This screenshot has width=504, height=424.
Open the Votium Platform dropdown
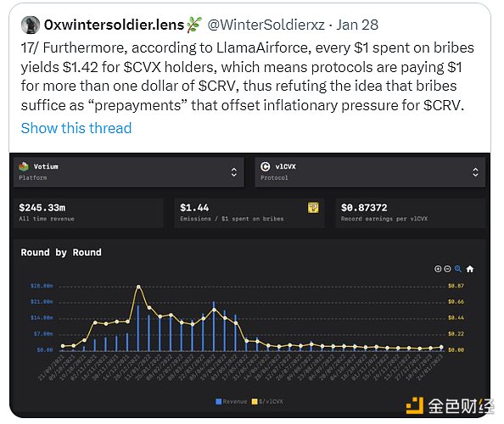click(129, 172)
